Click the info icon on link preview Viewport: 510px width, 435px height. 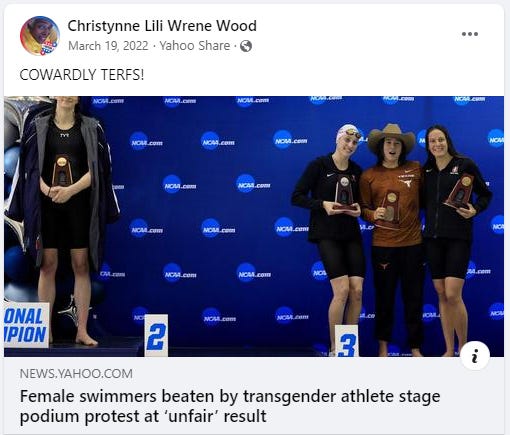[475, 356]
